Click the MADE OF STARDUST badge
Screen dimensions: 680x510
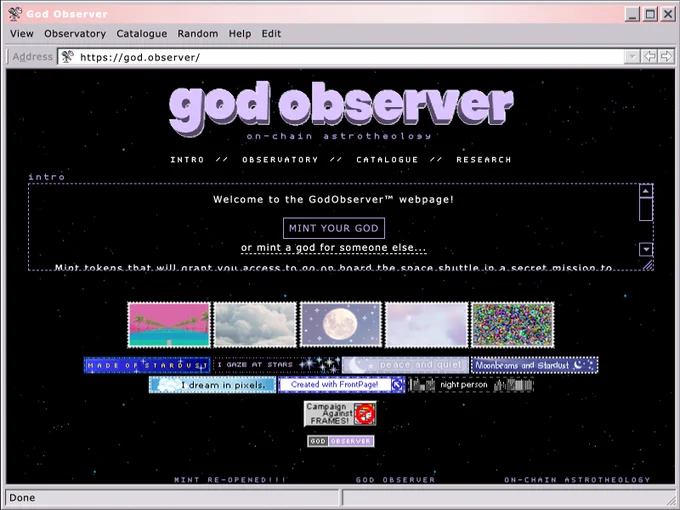(x=147, y=365)
